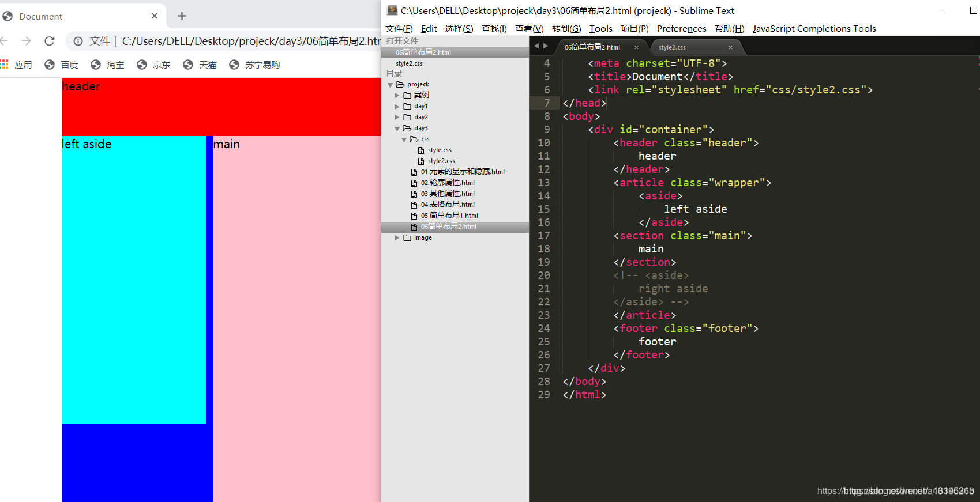This screenshot has width=980, height=502.
Task: Expand the image folder
Action: click(x=397, y=237)
